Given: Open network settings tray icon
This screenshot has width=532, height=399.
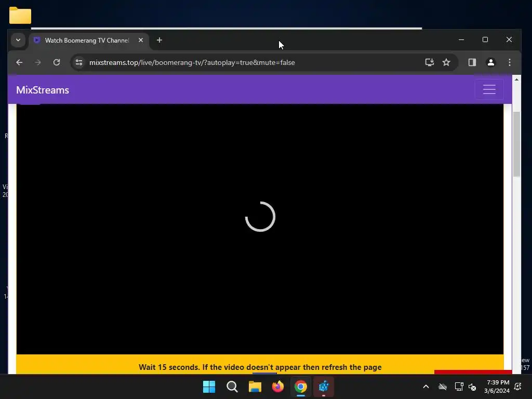Looking at the screenshot, I should [x=459, y=387].
